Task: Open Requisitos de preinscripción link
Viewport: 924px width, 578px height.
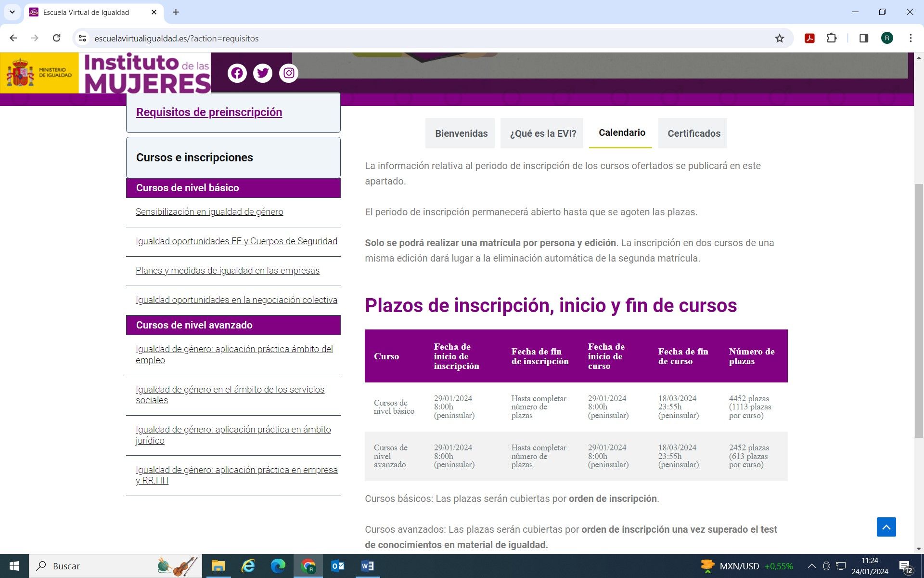Action: click(x=209, y=112)
